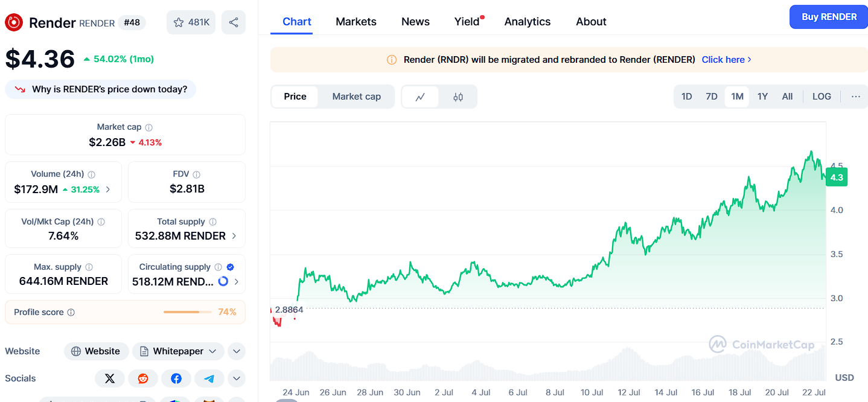The width and height of the screenshot is (868, 402).
Task: Click Circulating supply info icon
Action: (219, 267)
